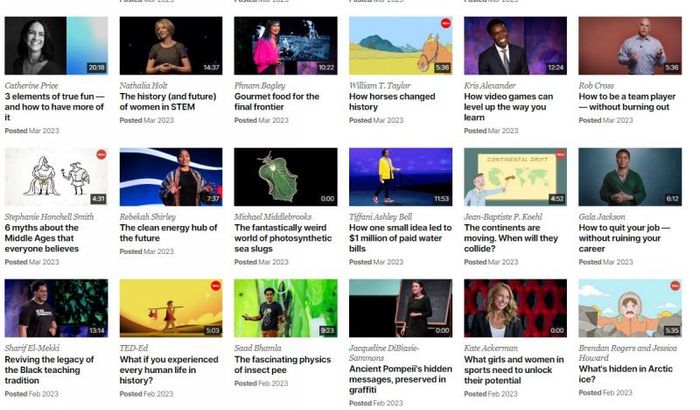Open the talk '3 elements of true fun'
700x410 pixels.
pos(54,107)
